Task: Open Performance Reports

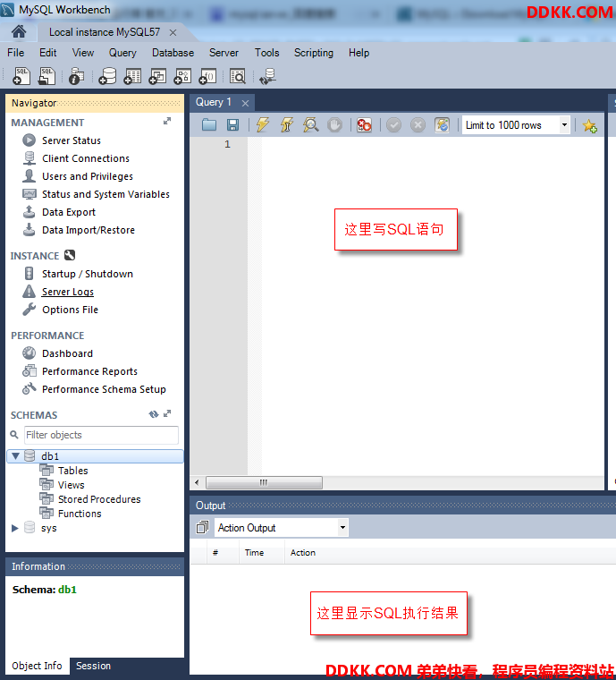Action: click(89, 371)
